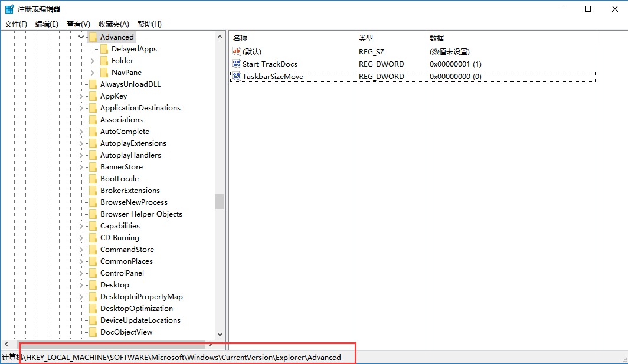Open the 查看(V) menu
The image size is (628, 364).
(78, 24)
